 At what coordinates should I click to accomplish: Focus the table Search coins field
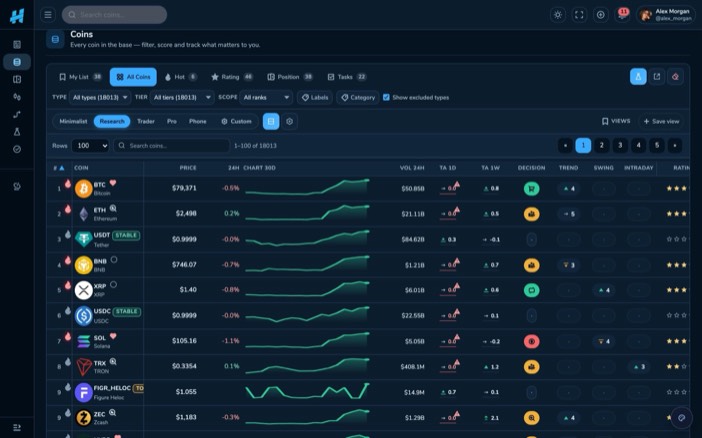pyautogui.click(x=171, y=146)
